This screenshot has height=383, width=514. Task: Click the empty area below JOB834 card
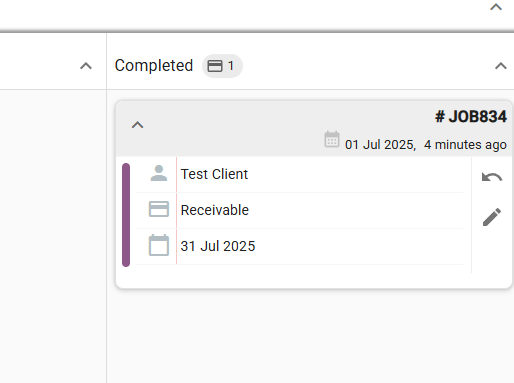coord(310,335)
